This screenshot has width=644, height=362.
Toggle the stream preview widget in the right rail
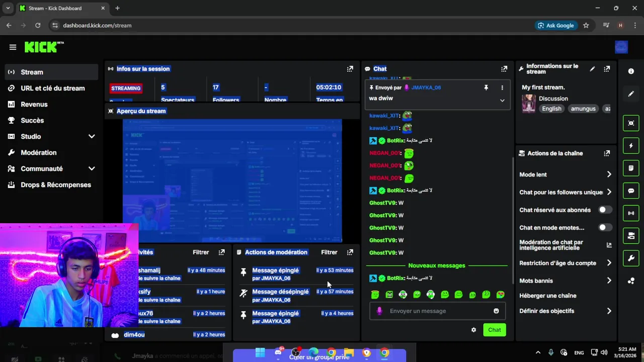[x=631, y=123]
